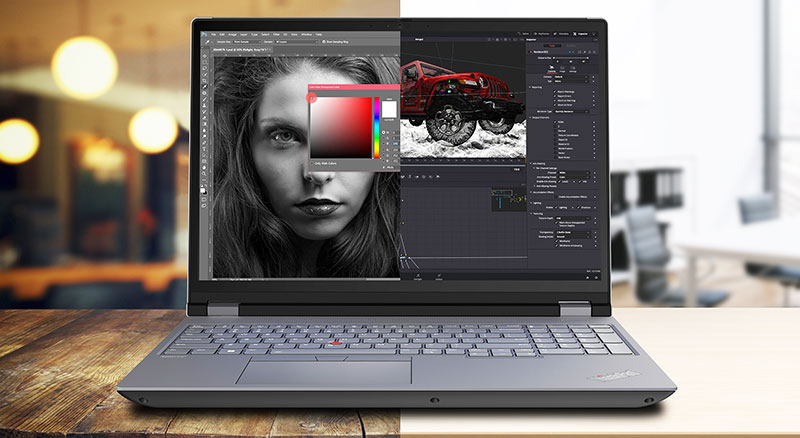Select the Quick Selection tool
The image size is (800, 438).
pos(205,74)
